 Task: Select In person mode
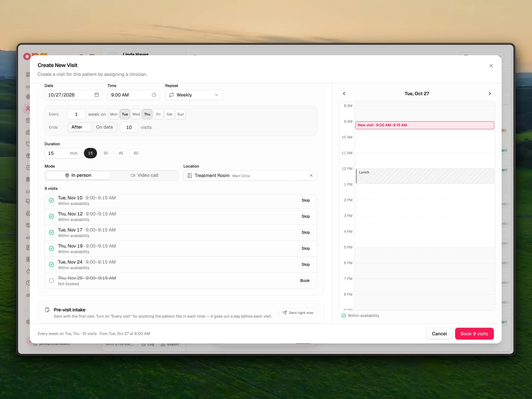(x=78, y=175)
